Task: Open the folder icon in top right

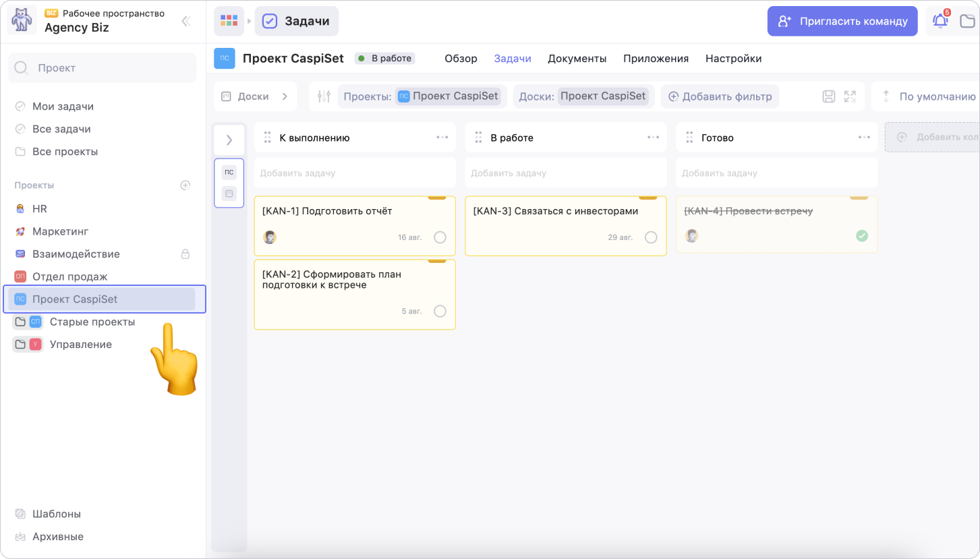Action: point(967,21)
